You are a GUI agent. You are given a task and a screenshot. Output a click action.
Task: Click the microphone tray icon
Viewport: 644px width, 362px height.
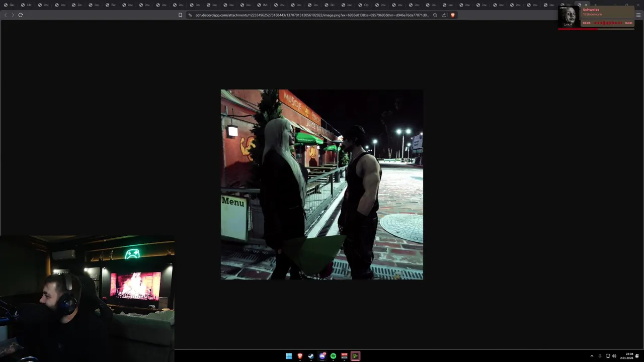coord(600,356)
